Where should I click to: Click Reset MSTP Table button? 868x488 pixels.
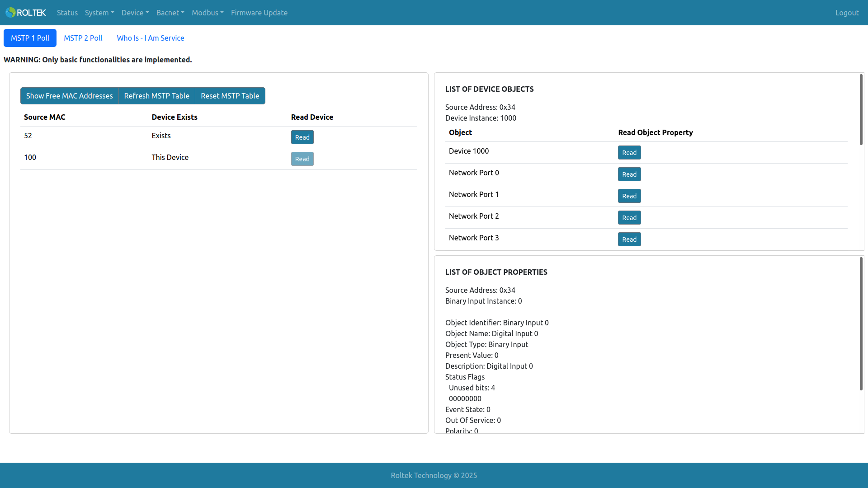coord(230,96)
